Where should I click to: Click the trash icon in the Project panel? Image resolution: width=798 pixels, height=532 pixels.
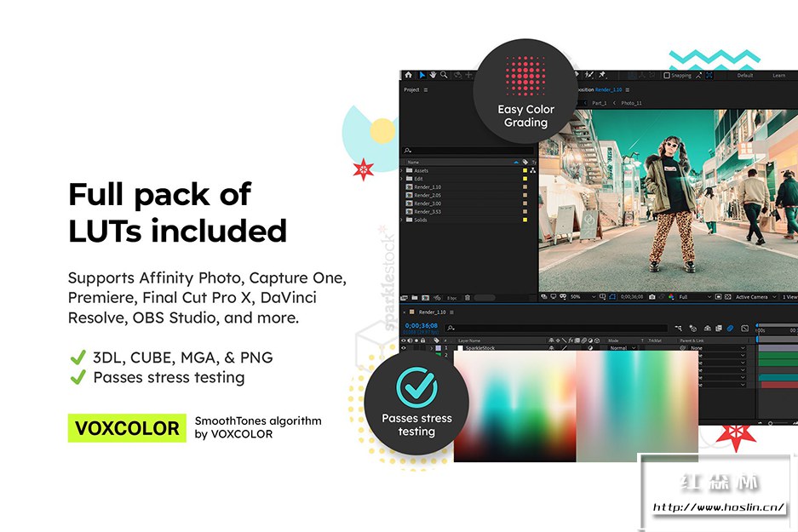[x=468, y=298]
